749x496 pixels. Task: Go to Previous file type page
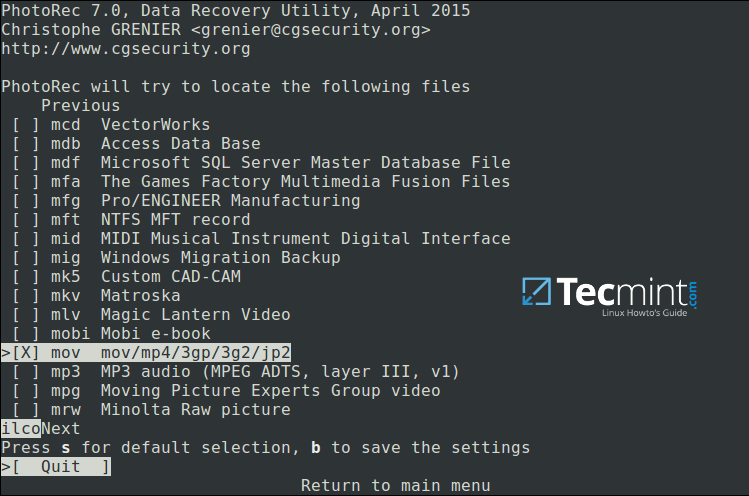point(80,106)
